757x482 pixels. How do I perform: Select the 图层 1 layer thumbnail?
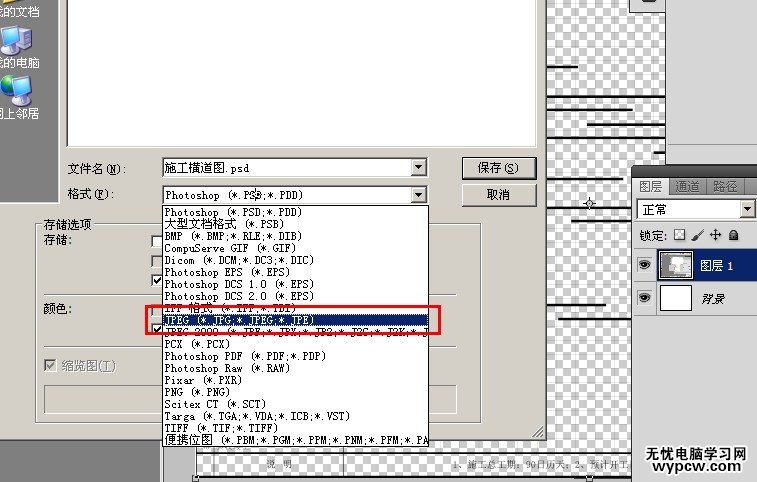pyautogui.click(x=675, y=265)
